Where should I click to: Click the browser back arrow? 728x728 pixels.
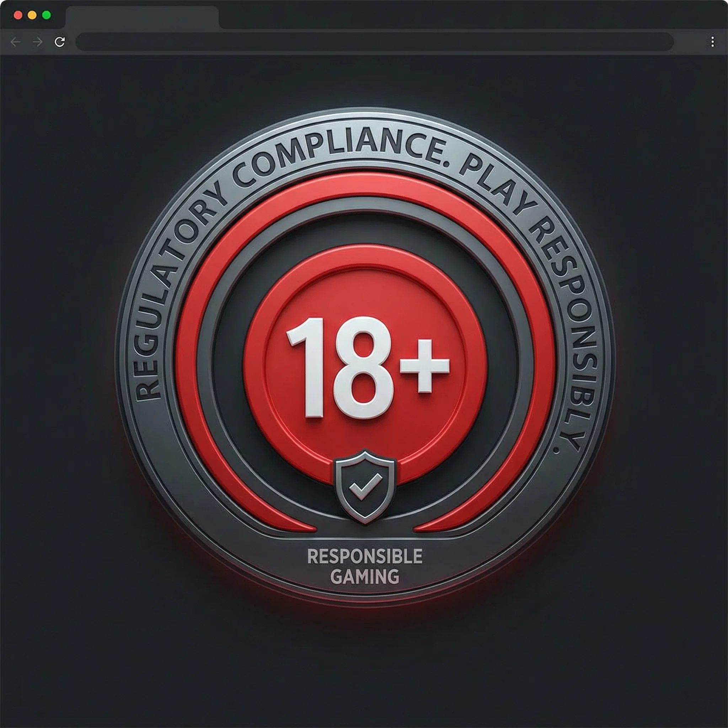pos(15,42)
